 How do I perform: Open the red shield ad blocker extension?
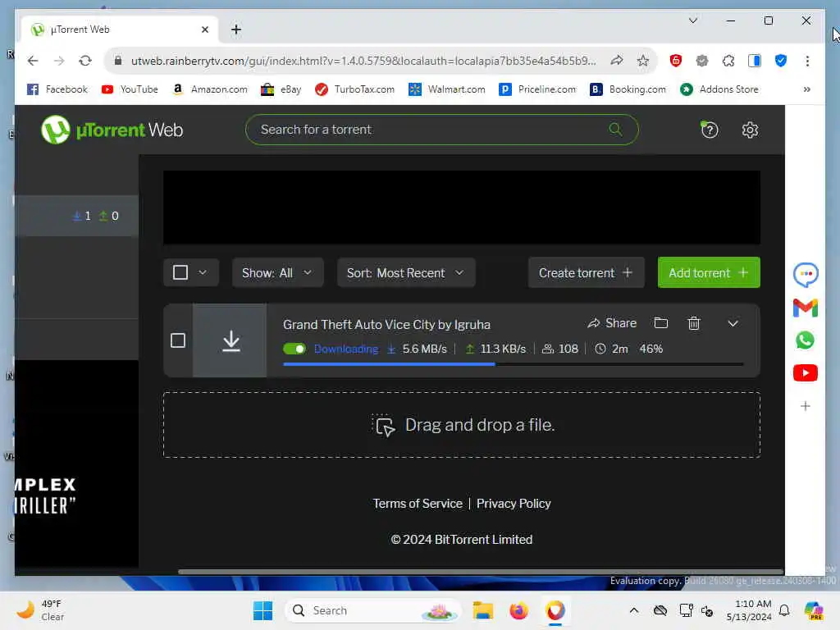676,61
